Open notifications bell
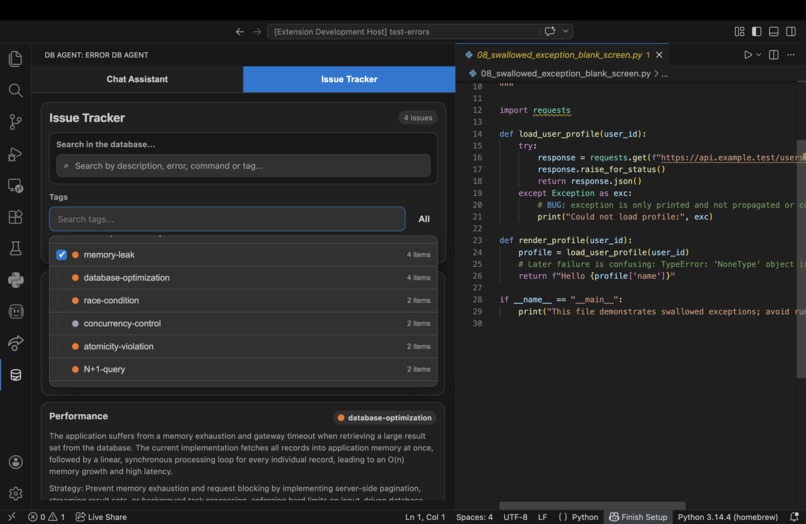Image resolution: width=806 pixels, height=524 pixels. [x=794, y=517]
